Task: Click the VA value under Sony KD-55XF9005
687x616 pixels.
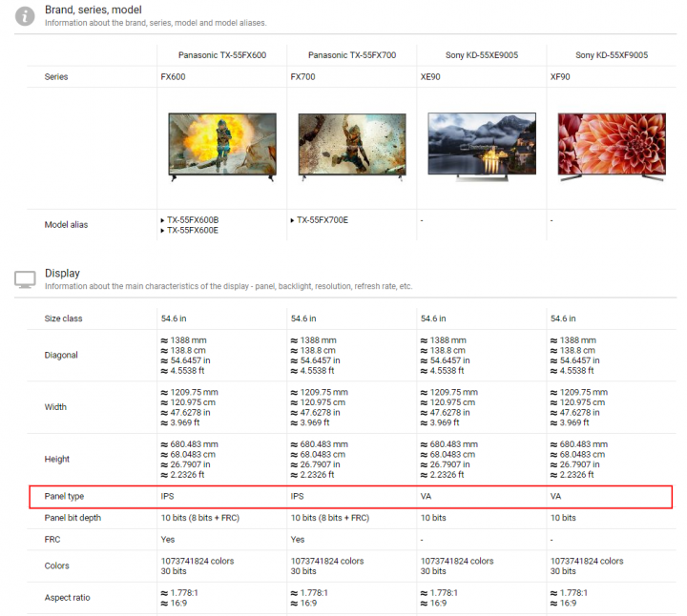Action: pyautogui.click(x=555, y=497)
